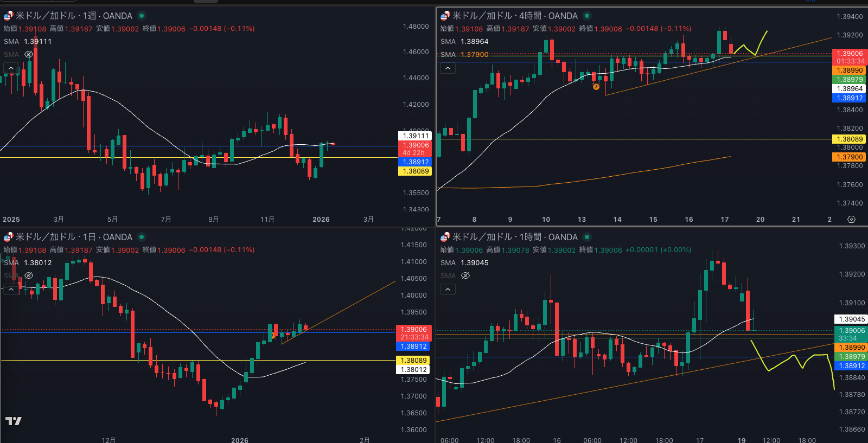Click the USD/CAD flag icon on 4-hour chart
The width and height of the screenshot is (868, 443).
pyautogui.click(x=445, y=16)
